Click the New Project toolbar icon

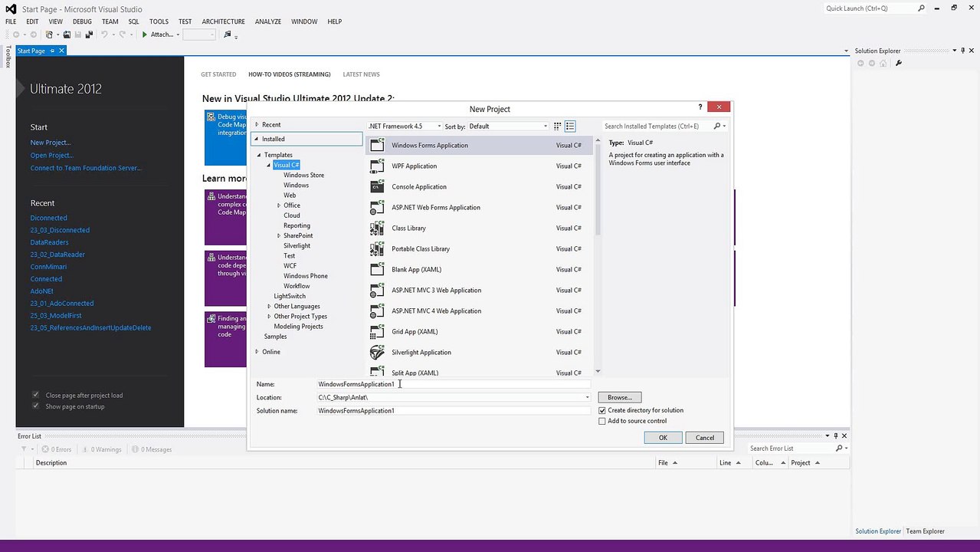coord(50,34)
